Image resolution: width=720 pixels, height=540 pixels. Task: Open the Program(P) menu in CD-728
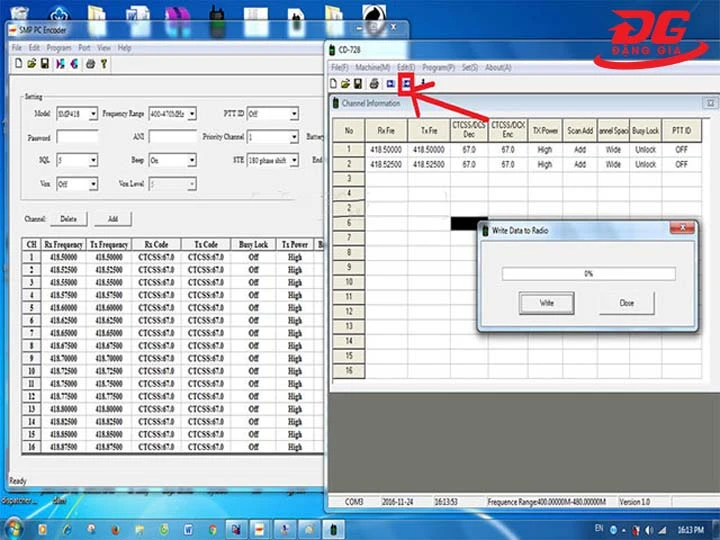tap(437, 67)
